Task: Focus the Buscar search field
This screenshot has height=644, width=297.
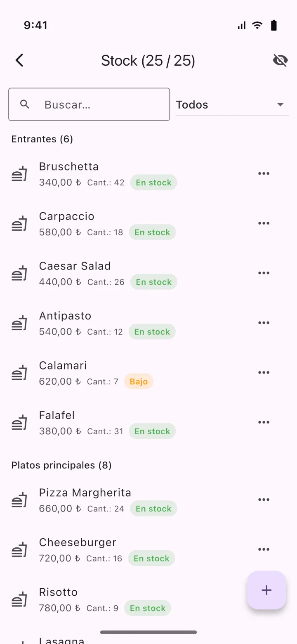Action: click(89, 104)
